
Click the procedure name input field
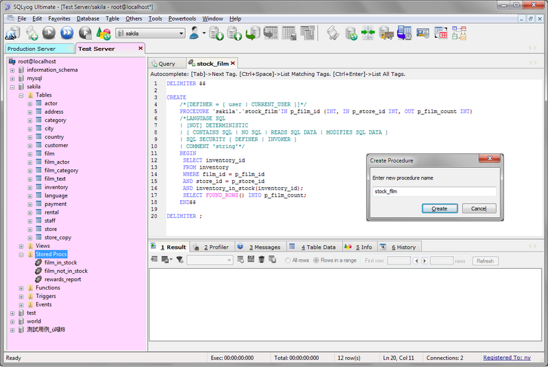pyautogui.click(x=434, y=192)
